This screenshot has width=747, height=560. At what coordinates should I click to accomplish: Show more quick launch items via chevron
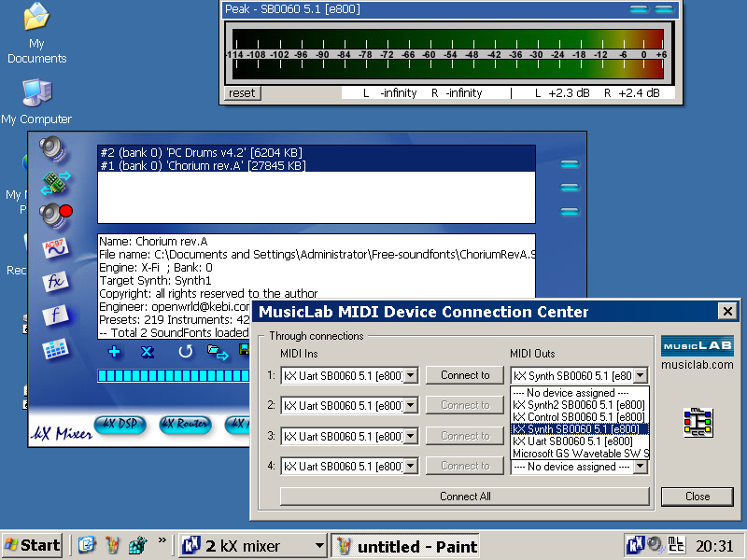pos(162,540)
